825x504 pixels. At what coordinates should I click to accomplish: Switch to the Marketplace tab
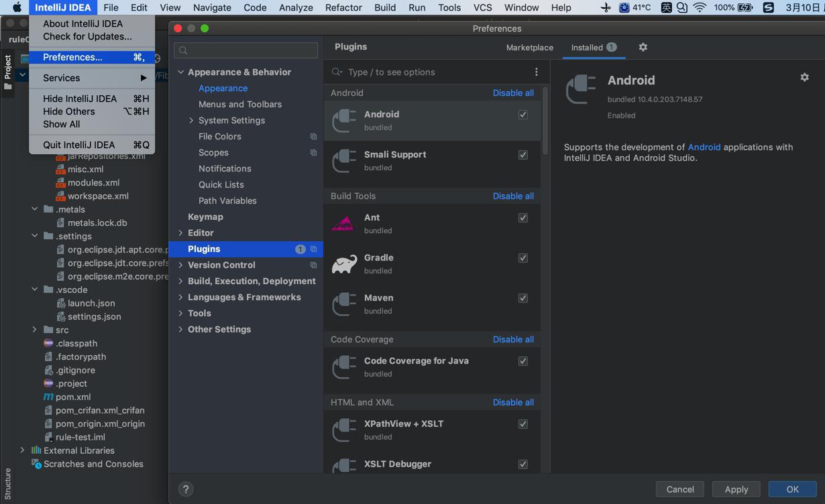point(530,48)
